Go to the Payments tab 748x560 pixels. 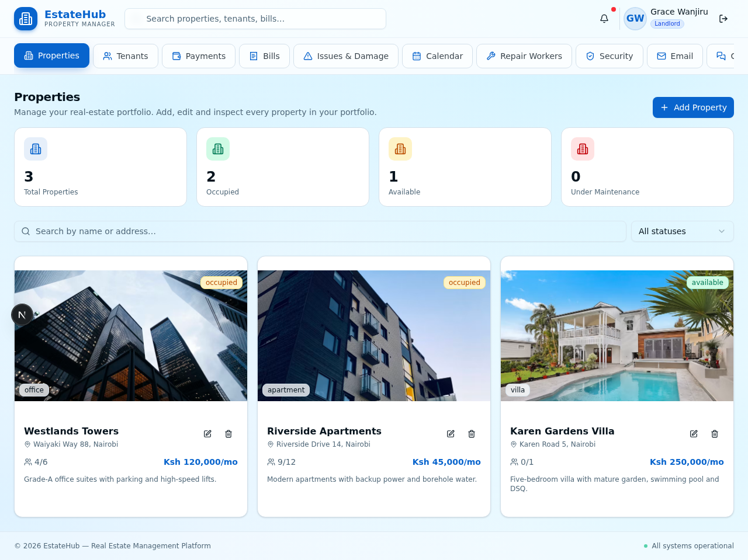pos(199,56)
